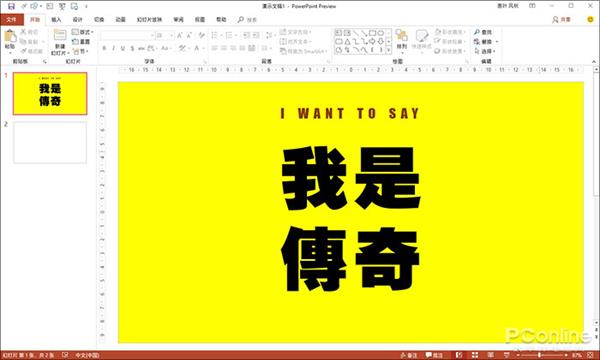Start slide show from status bar
This screenshot has height=360, width=600.
coord(506,355)
